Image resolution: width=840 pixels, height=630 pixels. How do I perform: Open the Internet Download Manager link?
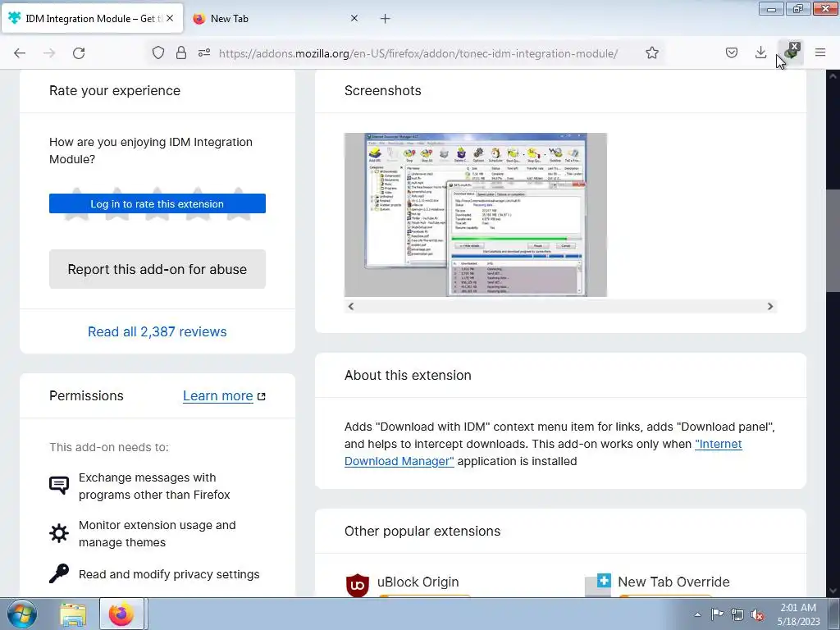[543, 453]
